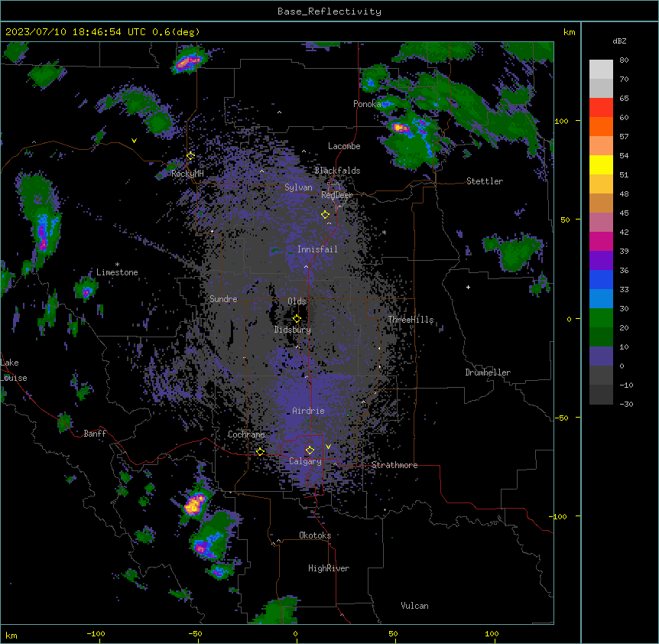Click the gold 48-51 dBZ legend swatch

coord(601,184)
